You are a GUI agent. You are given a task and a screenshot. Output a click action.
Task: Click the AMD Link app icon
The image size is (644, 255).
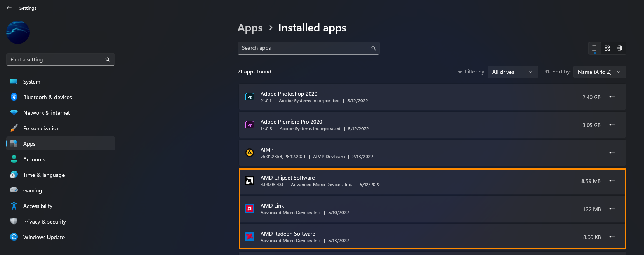tap(250, 209)
